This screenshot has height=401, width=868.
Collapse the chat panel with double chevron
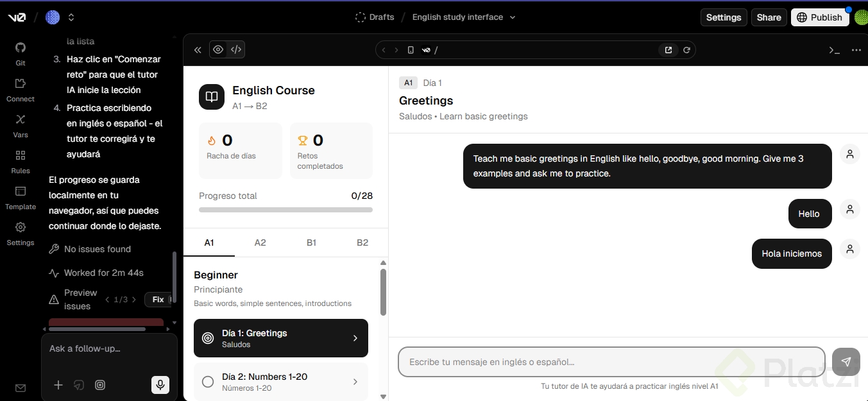tap(198, 50)
